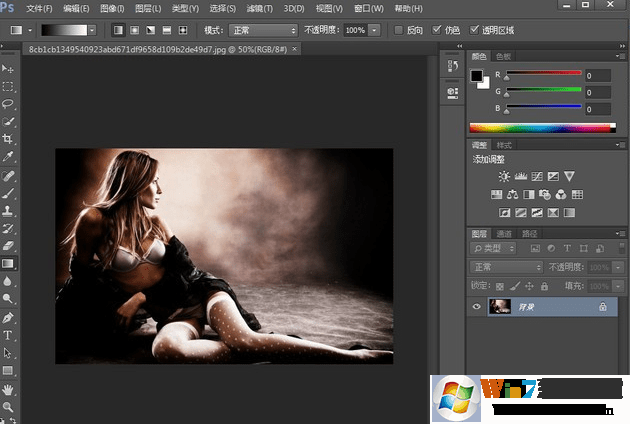Select the Eyedropper tool
The height and width of the screenshot is (424, 630).
click(x=8, y=157)
